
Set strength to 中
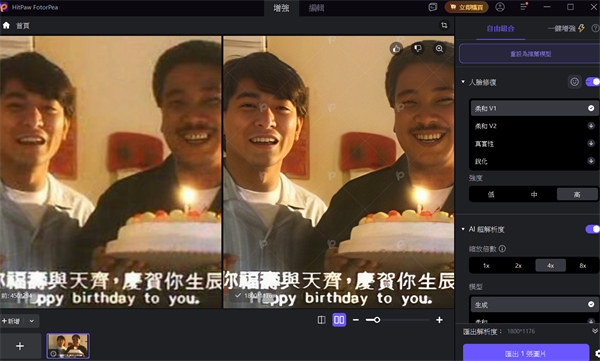pos(534,194)
